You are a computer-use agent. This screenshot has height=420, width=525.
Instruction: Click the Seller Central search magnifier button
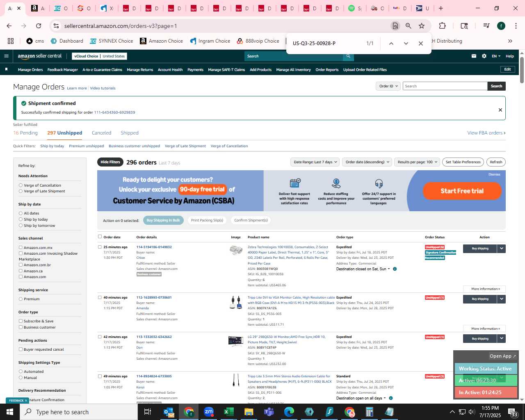coord(348,56)
